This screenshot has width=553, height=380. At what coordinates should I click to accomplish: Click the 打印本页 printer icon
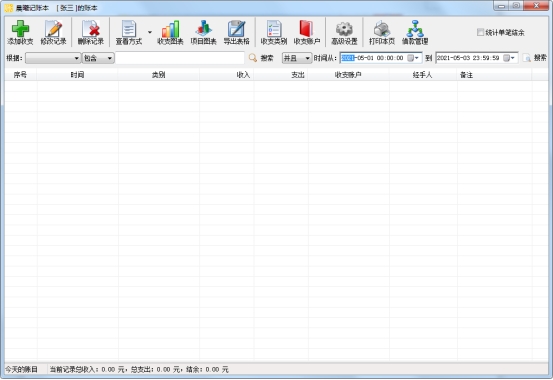(x=382, y=29)
